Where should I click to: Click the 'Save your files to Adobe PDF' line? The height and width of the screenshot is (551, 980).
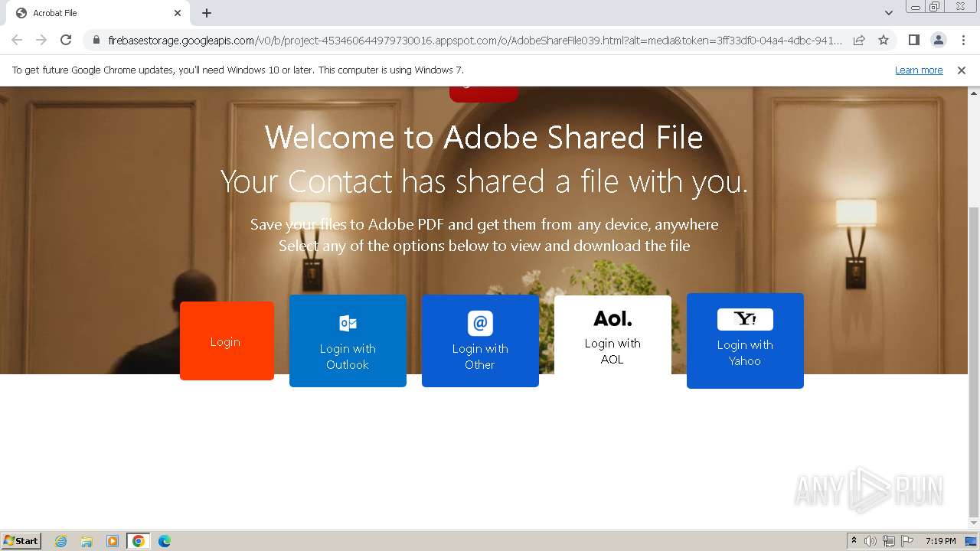(484, 224)
